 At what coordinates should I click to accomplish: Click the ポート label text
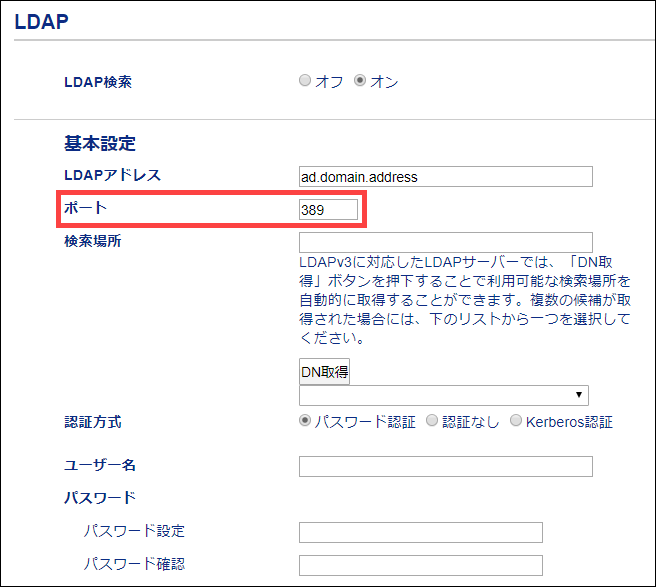pos(85,208)
